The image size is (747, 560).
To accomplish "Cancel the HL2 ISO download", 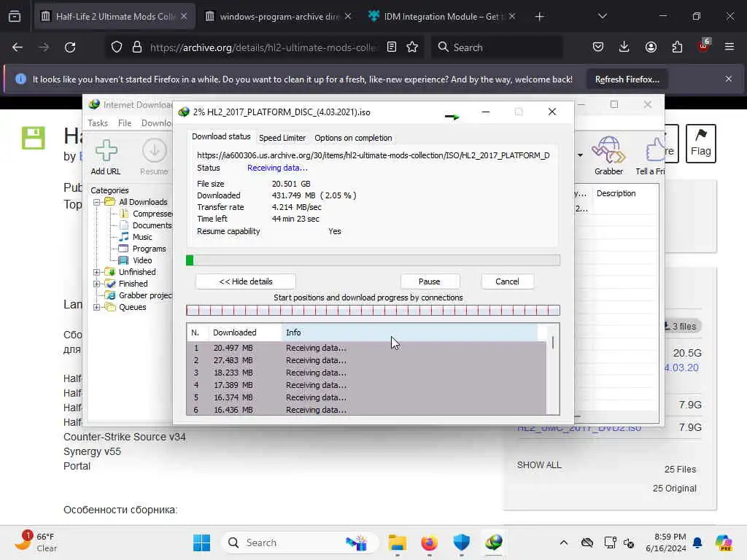I will pyautogui.click(x=507, y=281).
